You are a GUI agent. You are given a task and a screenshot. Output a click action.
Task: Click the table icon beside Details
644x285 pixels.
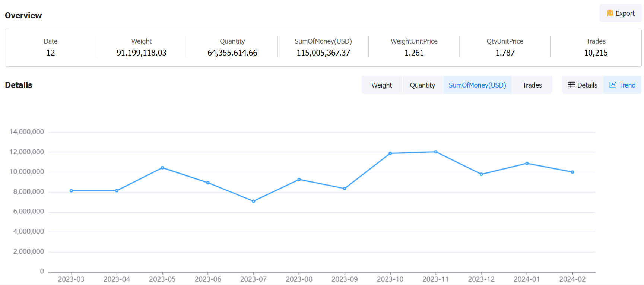(571, 85)
